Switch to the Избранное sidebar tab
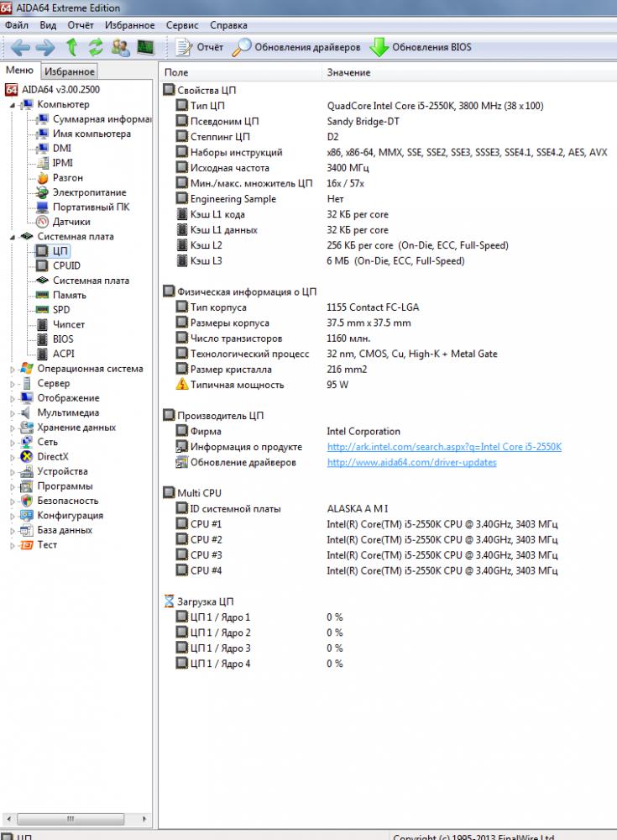 point(70,71)
